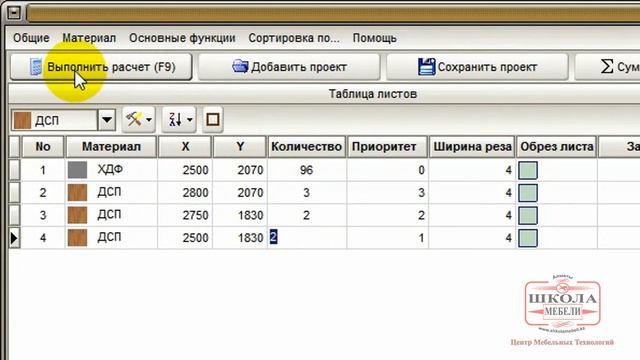
Task: Click the gray ХДФ color swatch
Action: [77, 170]
